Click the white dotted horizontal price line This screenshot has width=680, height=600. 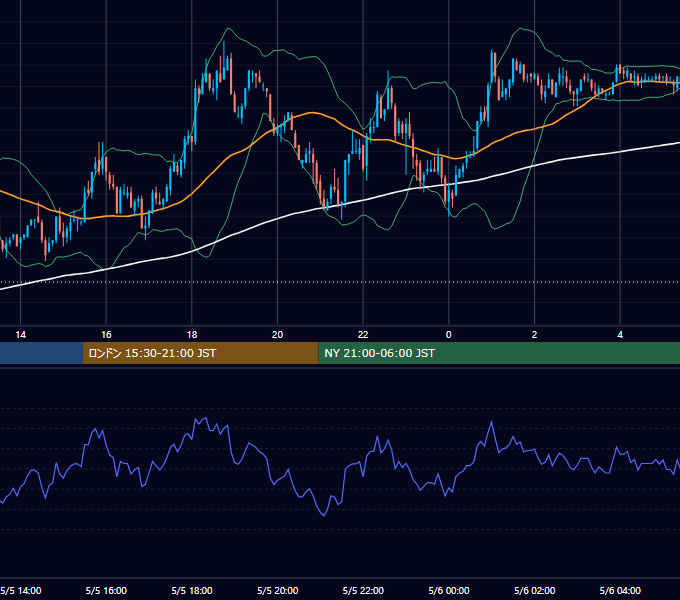(340, 282)
